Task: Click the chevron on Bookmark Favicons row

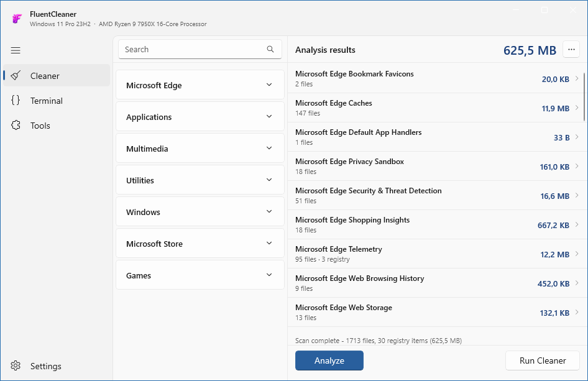Action: point(577,78)
